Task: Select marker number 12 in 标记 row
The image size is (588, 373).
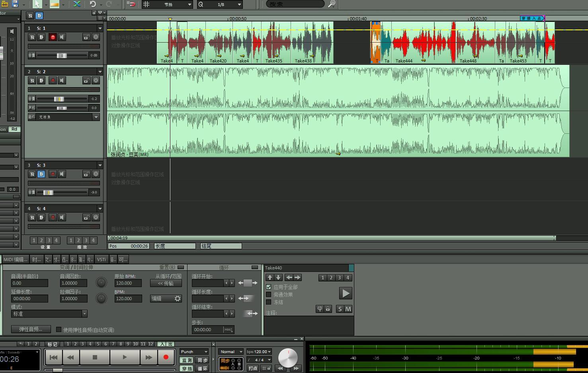Action: (x=150, y=344)
